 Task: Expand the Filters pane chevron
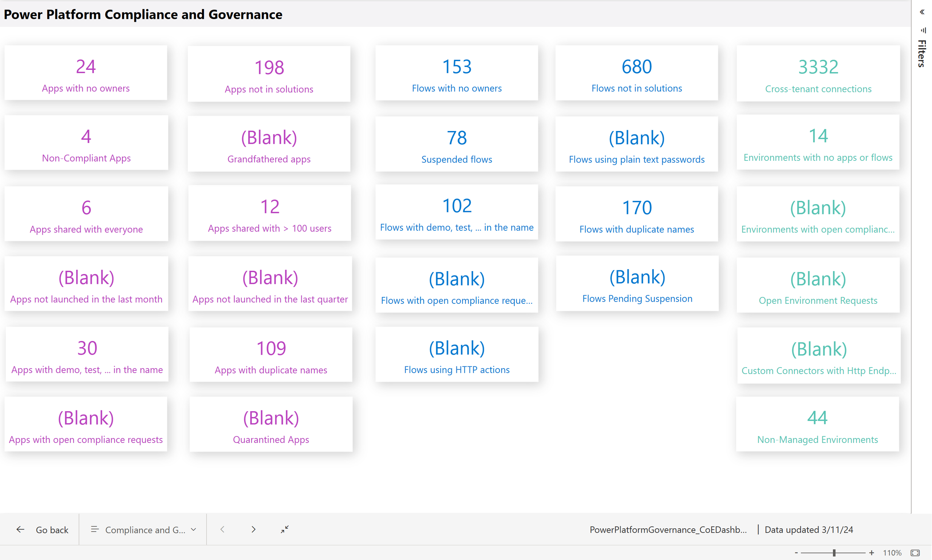922,12
